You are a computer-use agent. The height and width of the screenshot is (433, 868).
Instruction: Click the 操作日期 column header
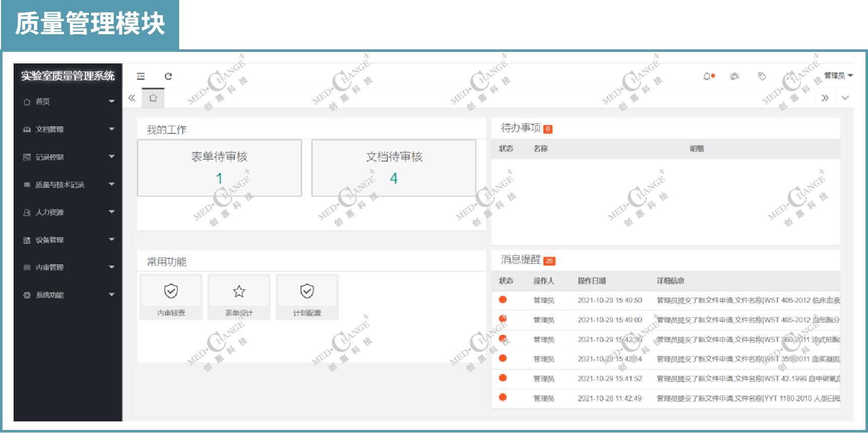click(x=592, y=281)
